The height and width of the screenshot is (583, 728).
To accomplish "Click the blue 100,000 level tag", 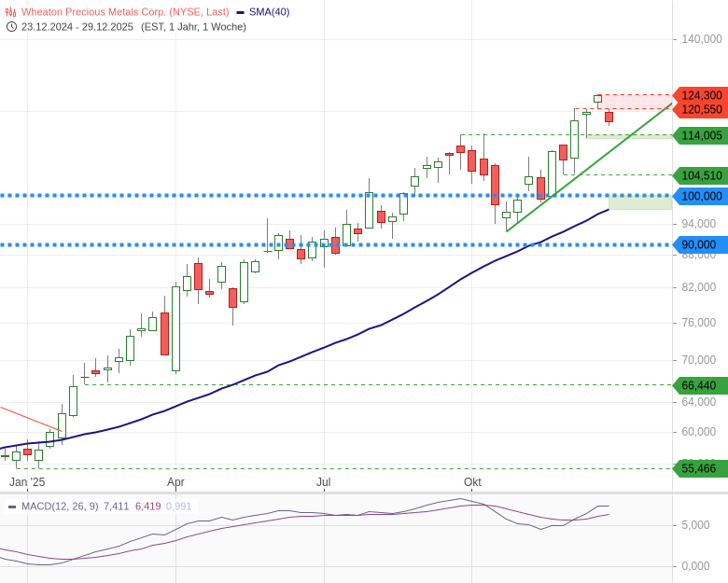I will 701,196.
